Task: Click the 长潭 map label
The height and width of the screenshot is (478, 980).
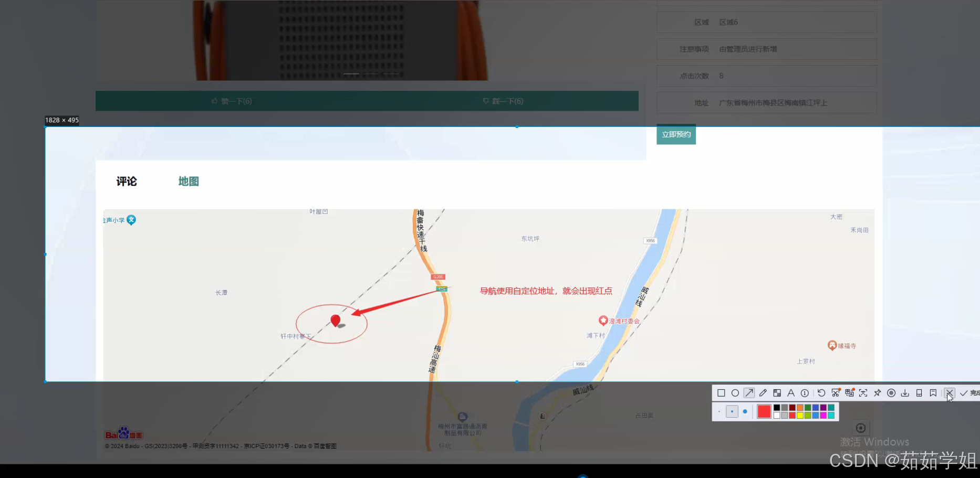Action: click(x=222, y=293)
